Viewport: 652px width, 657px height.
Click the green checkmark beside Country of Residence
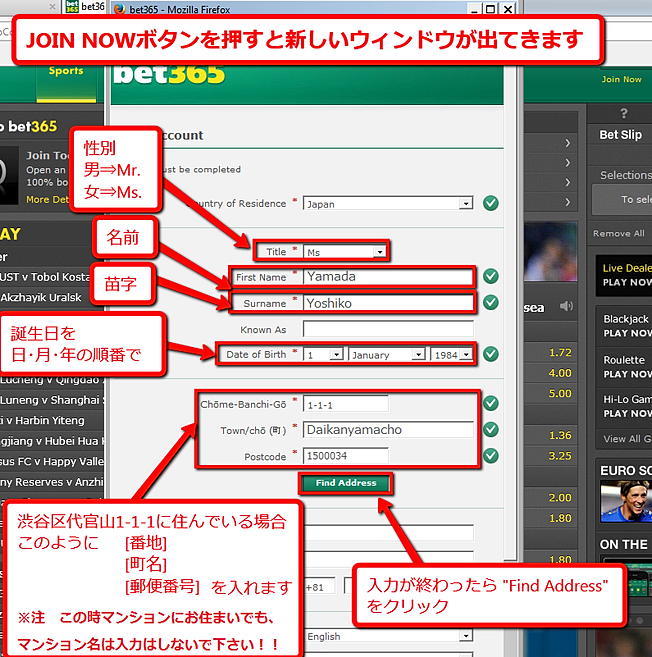point(491,203)
